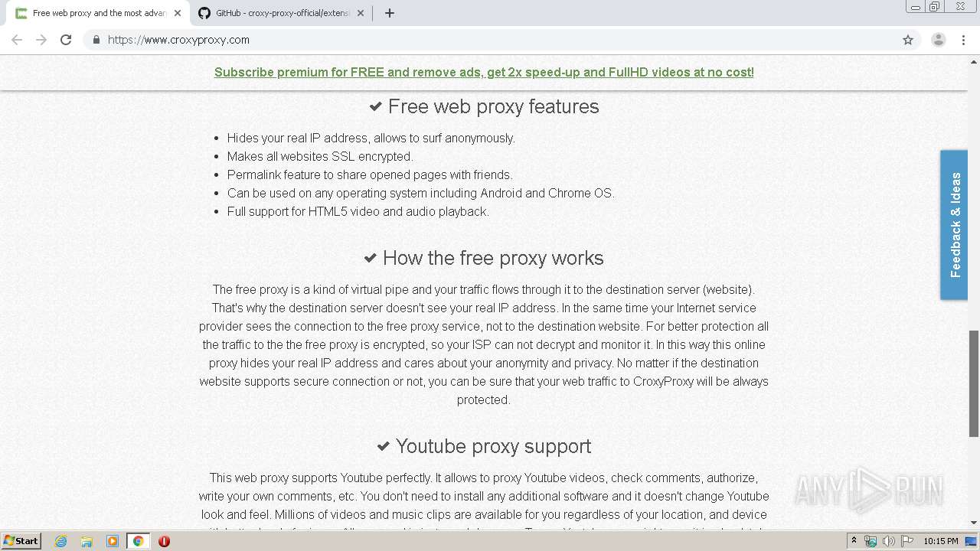Viewport: 980px width, 551px height.
Task: Click checkmark icon beside How the free proxy works
Action: pyautogui.click(x=371, y=259)
